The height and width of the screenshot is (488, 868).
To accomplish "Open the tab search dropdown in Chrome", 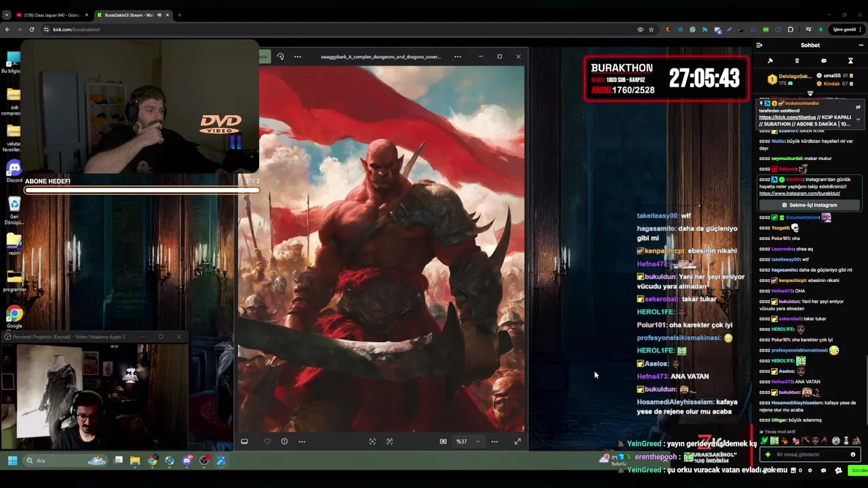I will point(6,15).
